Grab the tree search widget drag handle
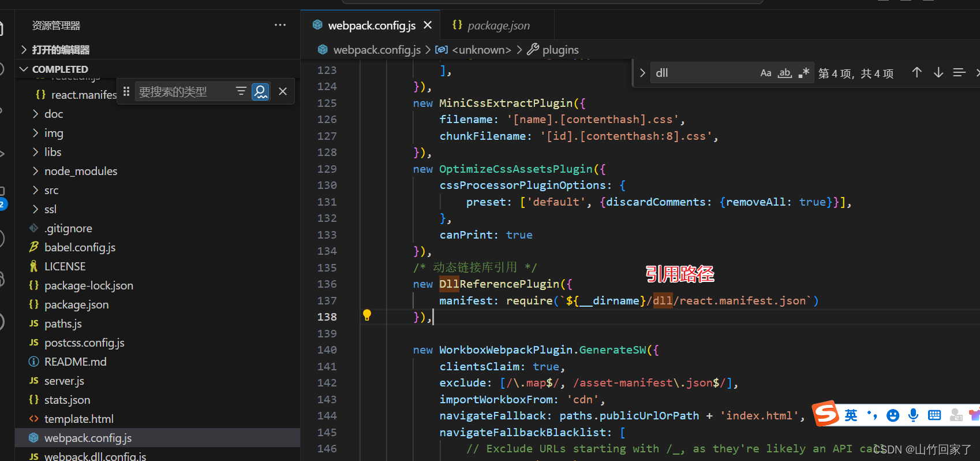980x461 pixels. pyautogui.click(x=126, y=91)
